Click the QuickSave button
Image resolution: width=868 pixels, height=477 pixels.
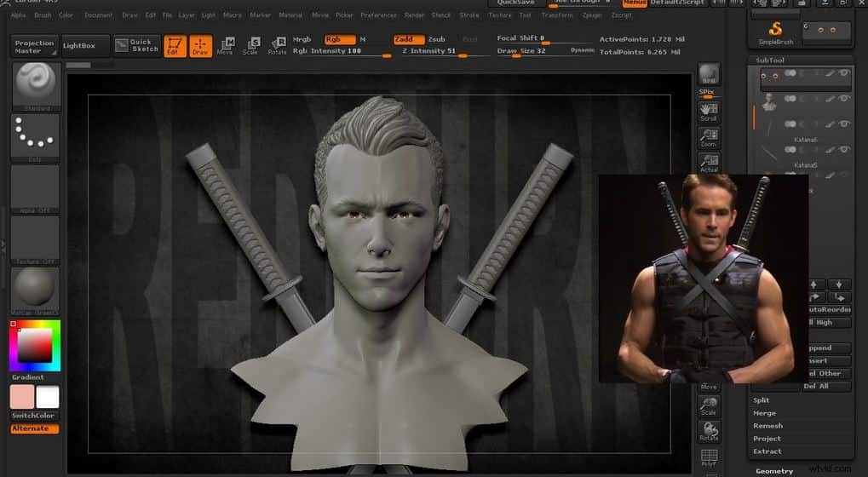coord(516,3)
